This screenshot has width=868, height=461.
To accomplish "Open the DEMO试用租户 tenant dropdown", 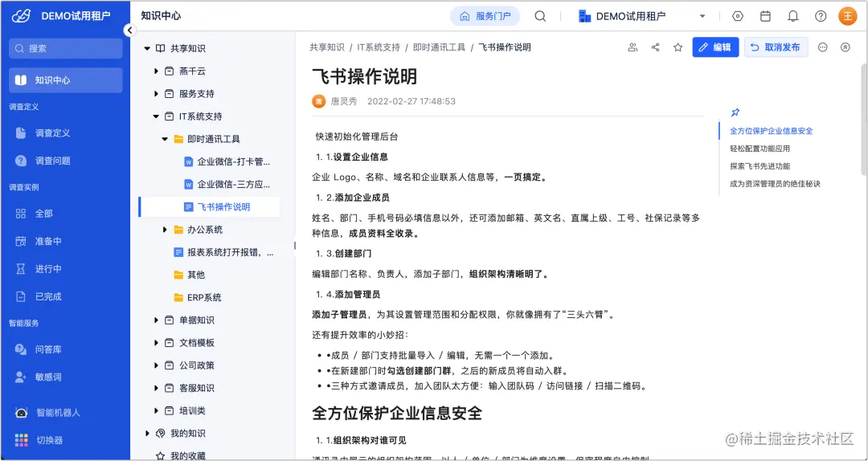I will (x=641, y=16).
